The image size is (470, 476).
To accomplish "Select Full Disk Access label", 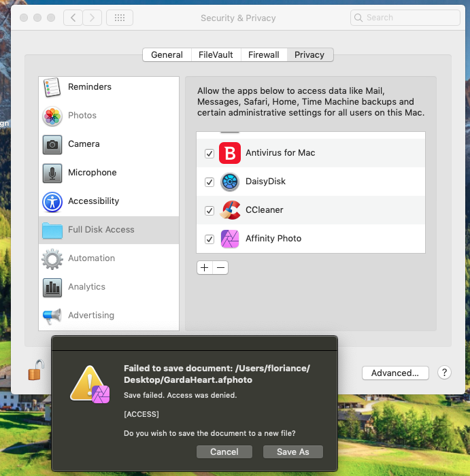I will click(x=101, y=230).
